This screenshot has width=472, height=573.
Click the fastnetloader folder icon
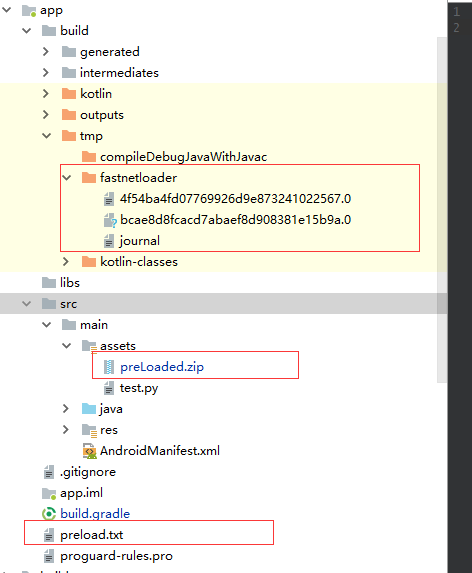89,178
